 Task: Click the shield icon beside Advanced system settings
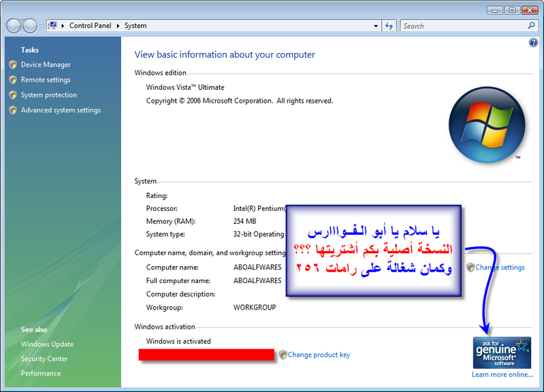pyautogui.click(x=13, y=110)
